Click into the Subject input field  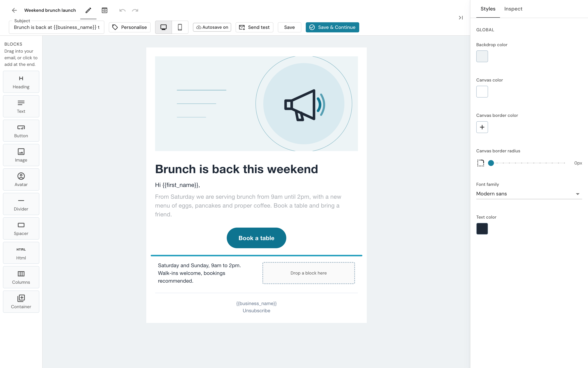[57, 27]
